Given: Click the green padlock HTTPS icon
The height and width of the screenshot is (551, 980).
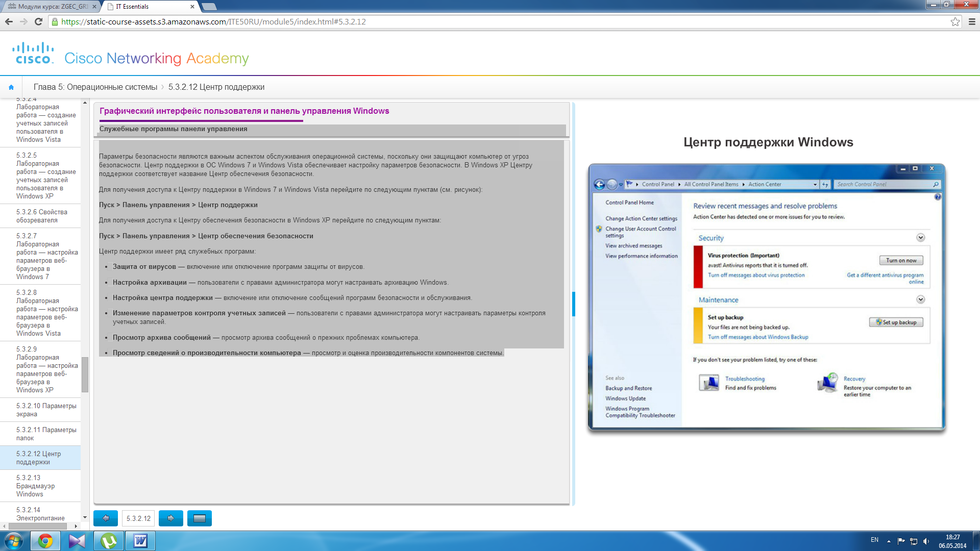Looking at the screenshot, I should point(55,21).
